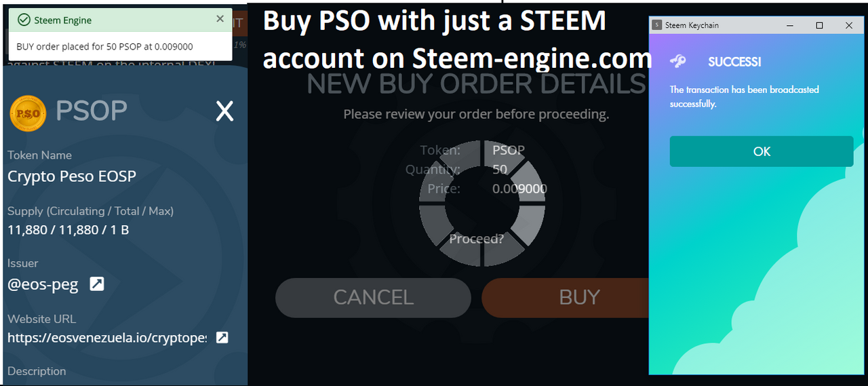Click the BUY order placed notification message
Screen dimensions: 868x386
(x=104, y=47)
